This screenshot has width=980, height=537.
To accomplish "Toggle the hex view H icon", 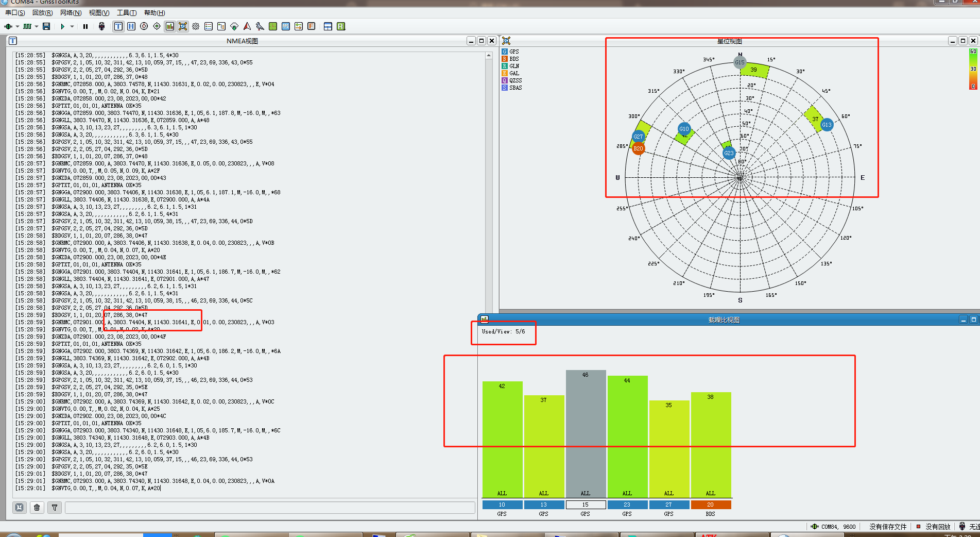I will pos(131,26).
